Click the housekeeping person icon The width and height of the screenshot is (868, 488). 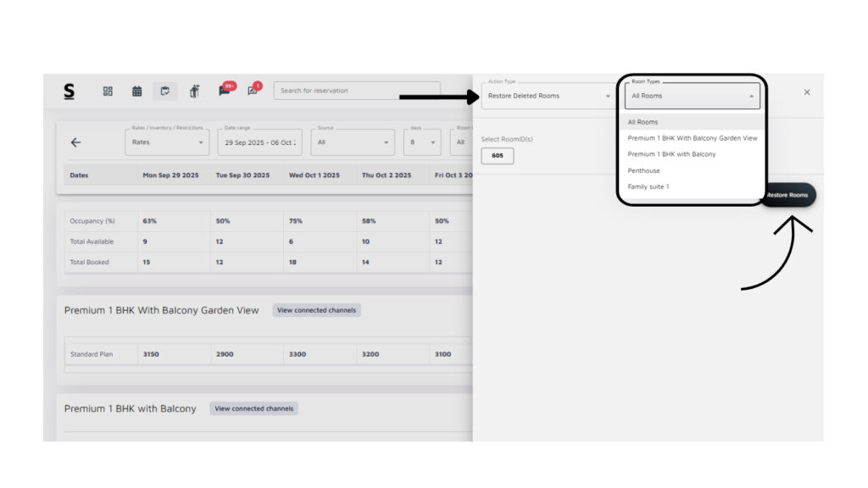[194, 91]
